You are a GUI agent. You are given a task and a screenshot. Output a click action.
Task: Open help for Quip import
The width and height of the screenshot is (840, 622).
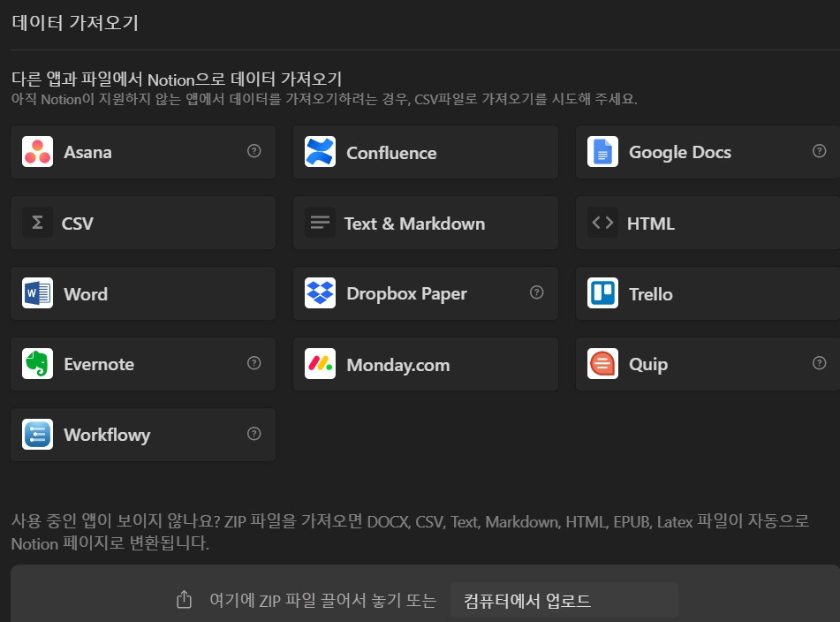(x=819, y=363)
